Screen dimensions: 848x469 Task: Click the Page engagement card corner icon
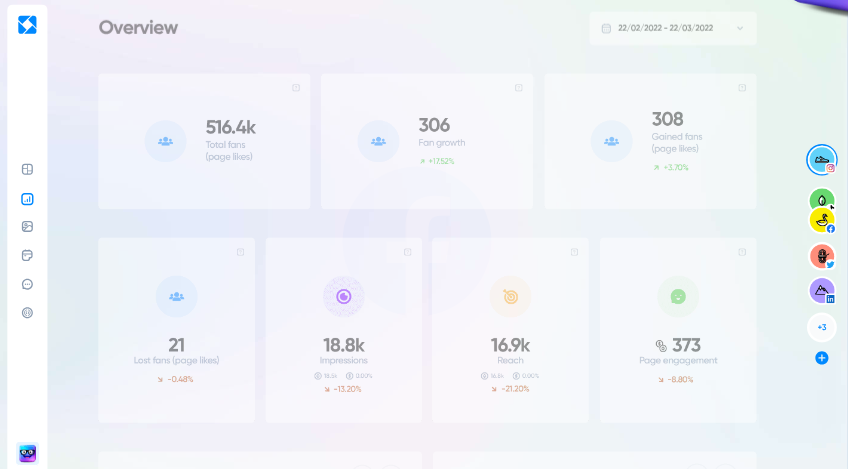[x=742, y=252]
